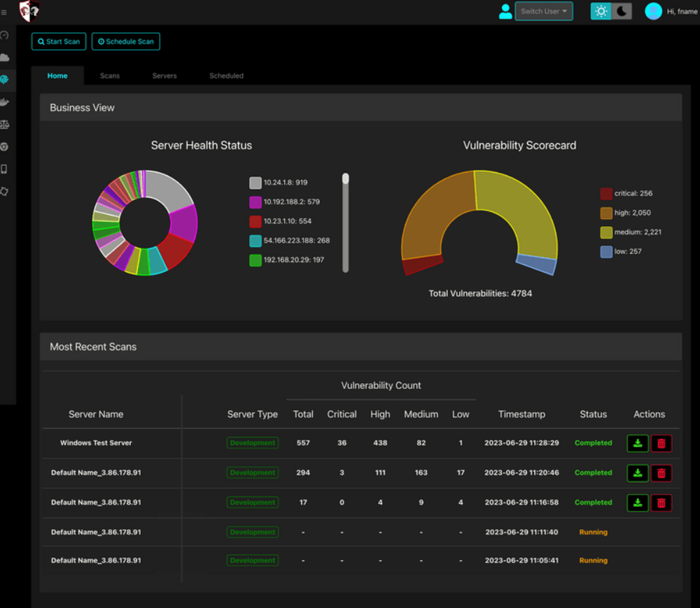Click the Server Name column header
Screen dimensions: 700x608
pyautogui.click(x=96, y=414)
